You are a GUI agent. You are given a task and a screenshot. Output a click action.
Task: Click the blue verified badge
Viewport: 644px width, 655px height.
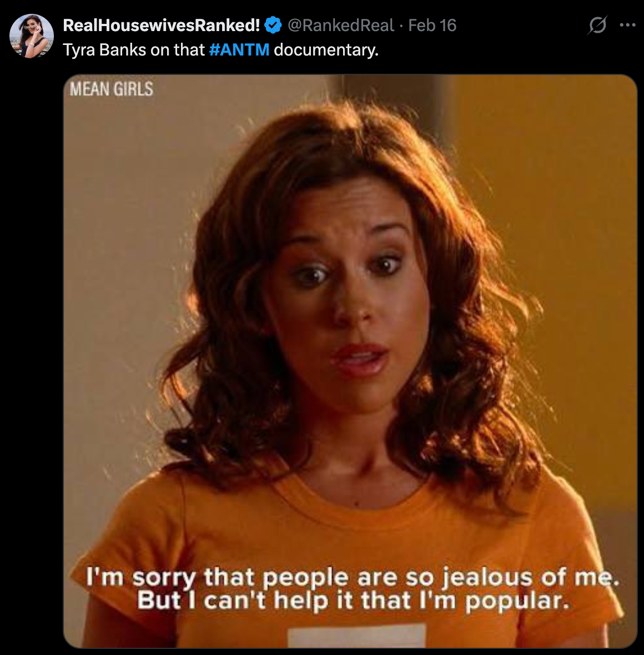(273, 25)
